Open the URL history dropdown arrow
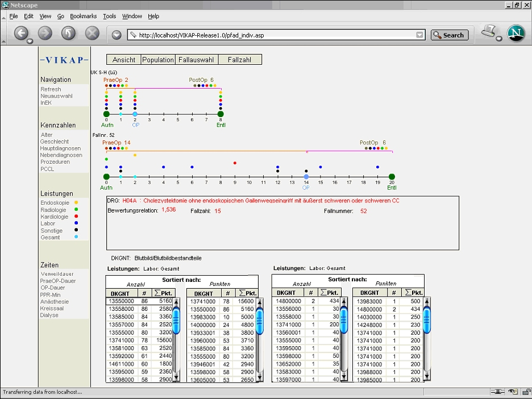Screen dimensions: 532x399 tap(419, 35)
